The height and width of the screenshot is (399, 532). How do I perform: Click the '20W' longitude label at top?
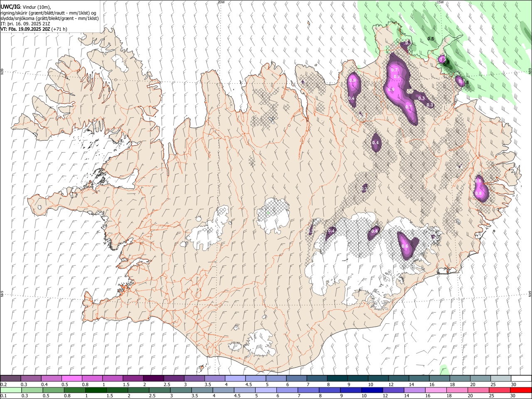221,2
